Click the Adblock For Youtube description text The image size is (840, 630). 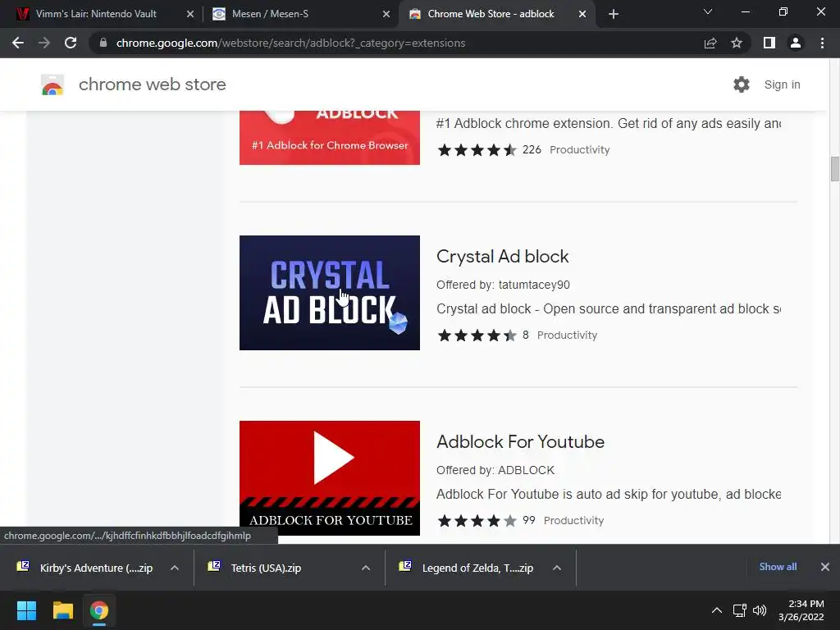[x=609, y=495]
